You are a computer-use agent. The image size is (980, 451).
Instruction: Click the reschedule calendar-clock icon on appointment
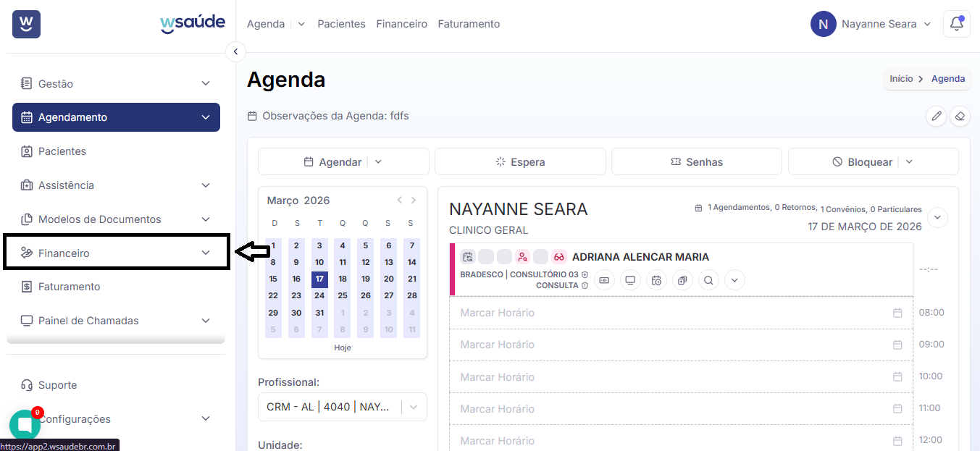656,280
